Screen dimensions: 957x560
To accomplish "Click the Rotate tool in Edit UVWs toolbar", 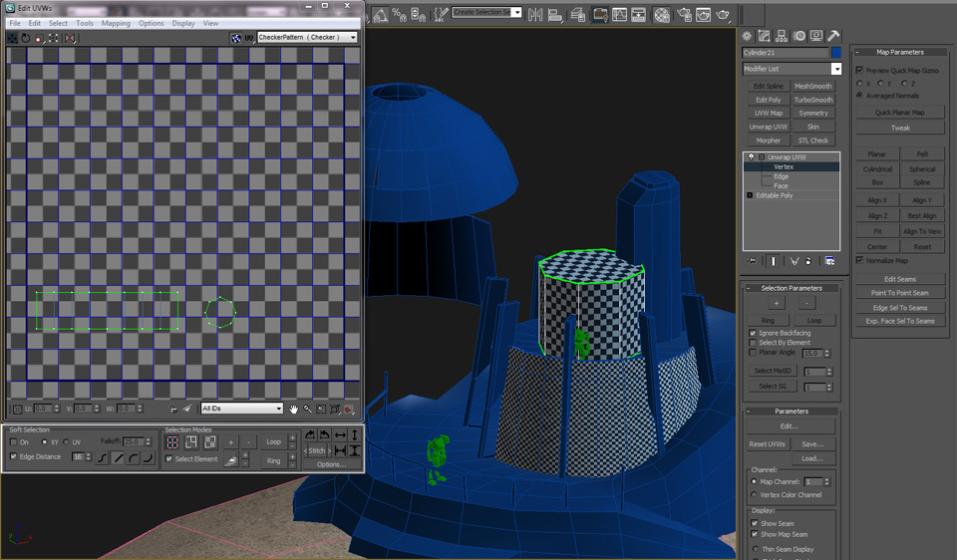I will point(26,38).
